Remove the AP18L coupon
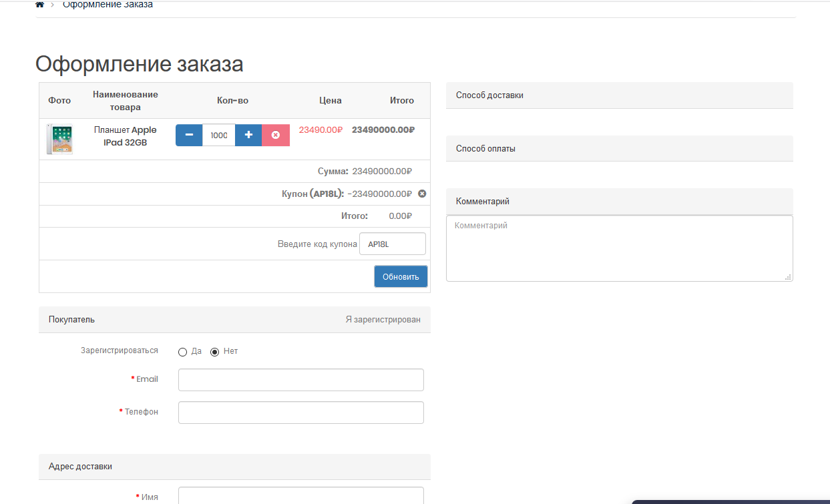This screenshot has height=504, width=830. tap(422, 194)
